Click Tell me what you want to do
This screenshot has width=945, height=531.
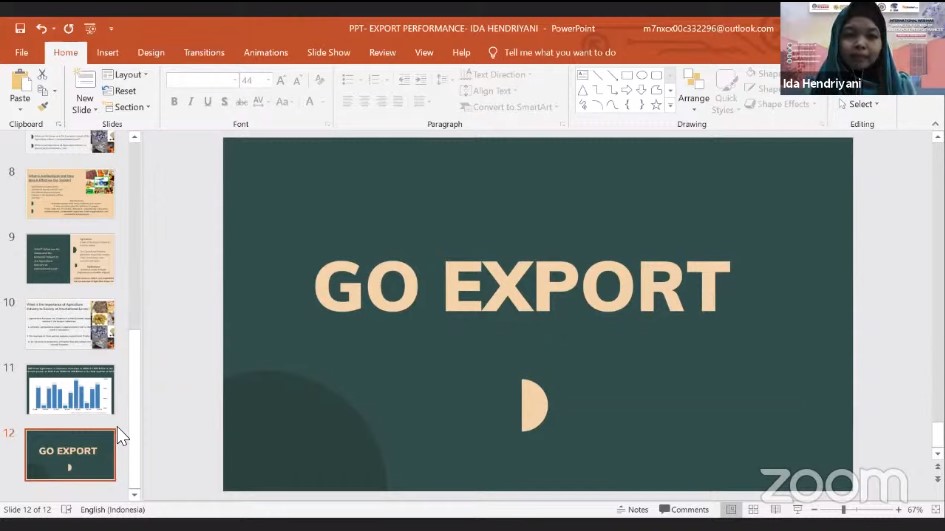pos(559,52)
